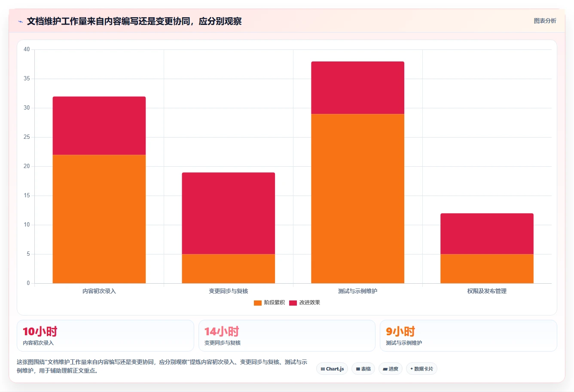This screenshot has height=392, width=574.
Task: Click the 表格 tag chip
Action: coord(363,369)
